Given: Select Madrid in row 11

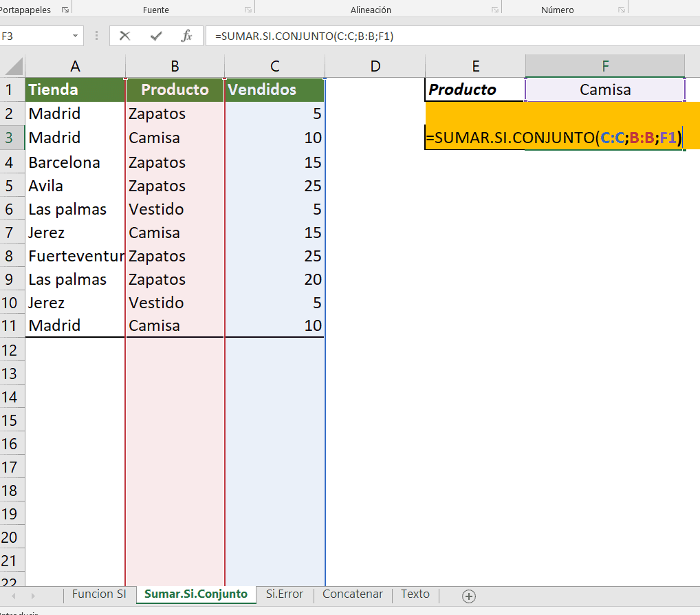Looking at the screenshot, I should tap(75, 325).
